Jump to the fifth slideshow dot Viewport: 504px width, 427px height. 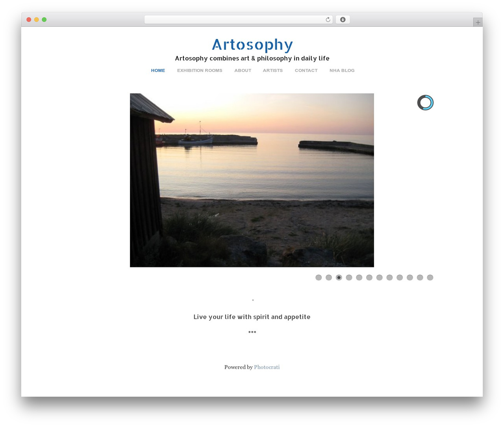tap(359, 278)
